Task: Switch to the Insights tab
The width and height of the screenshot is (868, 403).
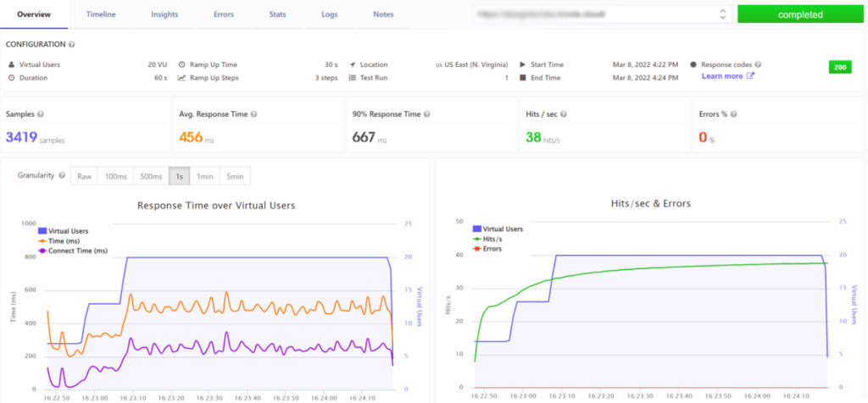Action: (x=164, y=14)
